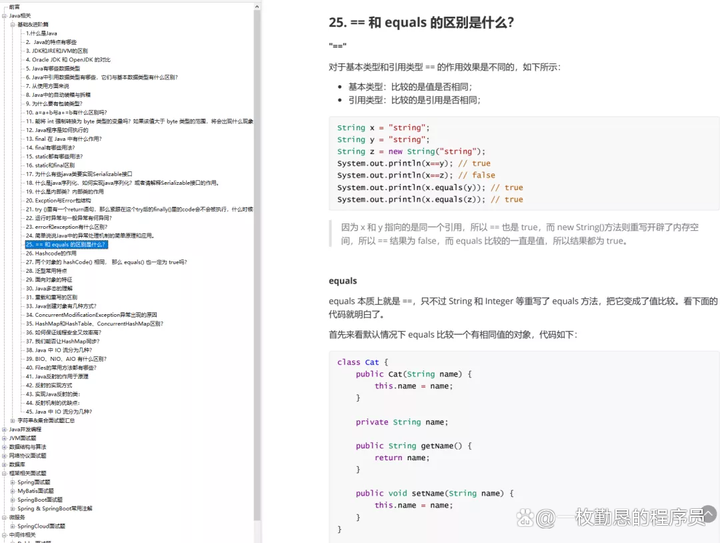This screenshot has height=543, width=720.
Task: Open topic 14 about final usages
Action: coord(50,148)
